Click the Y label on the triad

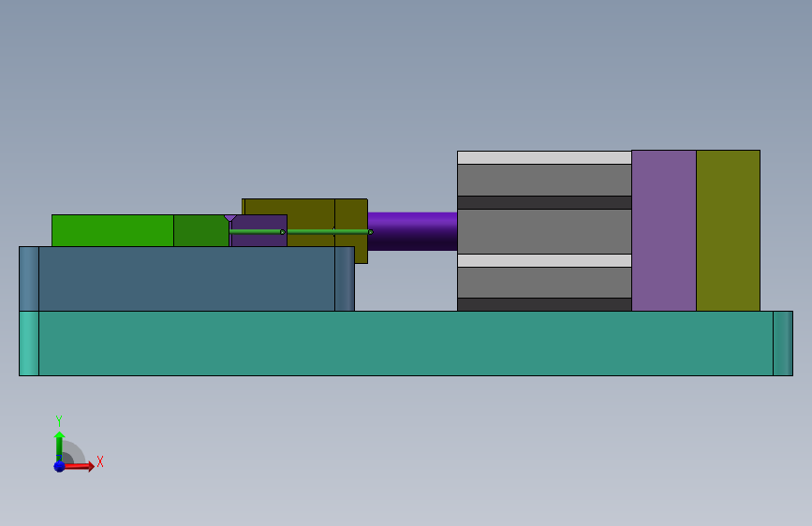click(x=59, y=420)
